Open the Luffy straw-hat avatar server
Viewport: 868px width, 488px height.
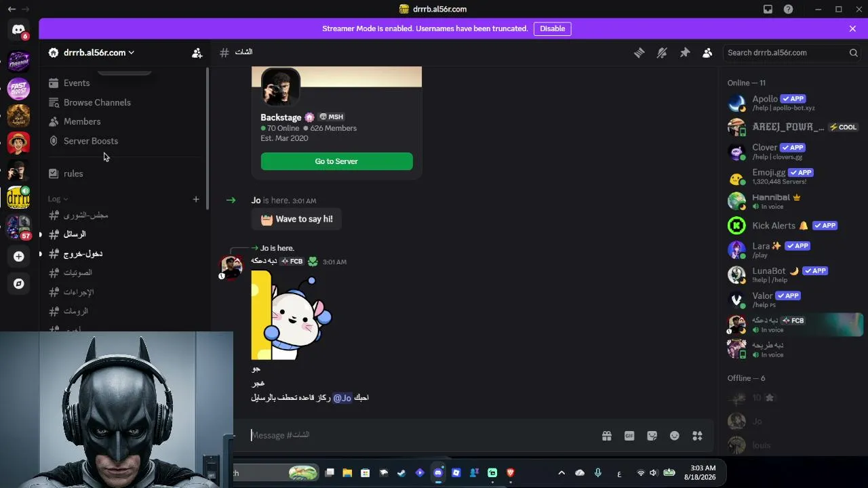[x=18, y=143]
